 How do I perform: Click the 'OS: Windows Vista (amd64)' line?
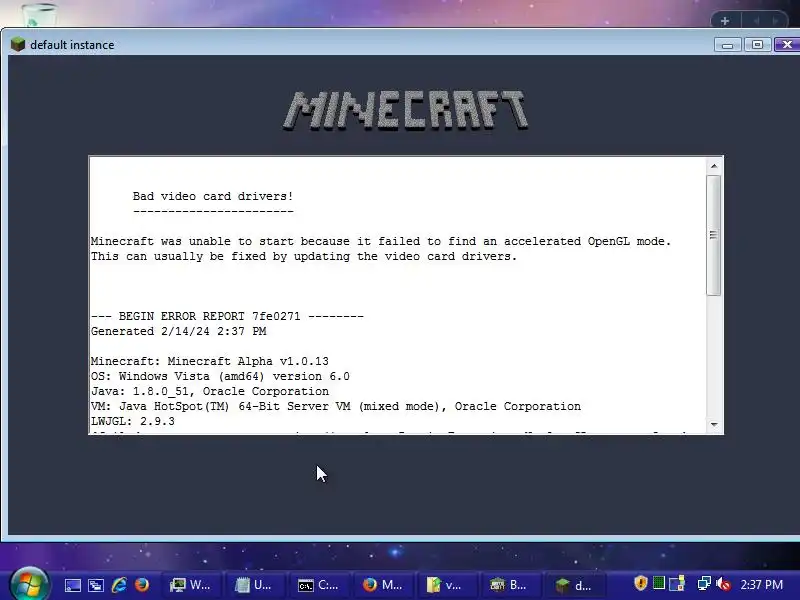point(220,377)
